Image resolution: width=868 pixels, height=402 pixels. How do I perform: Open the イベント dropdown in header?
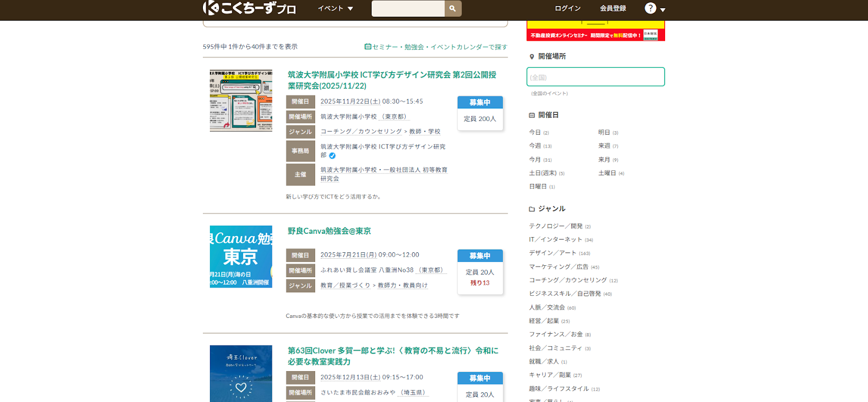pyautogui.click(x=335, y=9)
